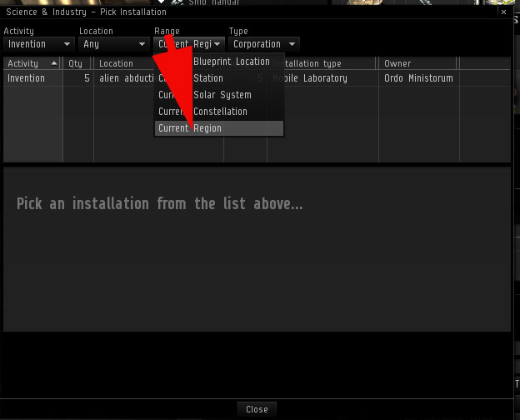
Task: Select Blueprint Location range option
Action: (219, 62)
